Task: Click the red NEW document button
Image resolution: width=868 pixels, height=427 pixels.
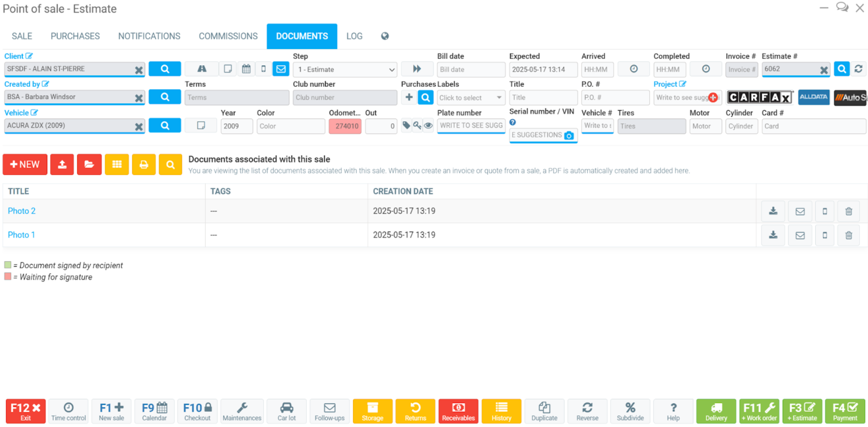Action: click(25, 165)
